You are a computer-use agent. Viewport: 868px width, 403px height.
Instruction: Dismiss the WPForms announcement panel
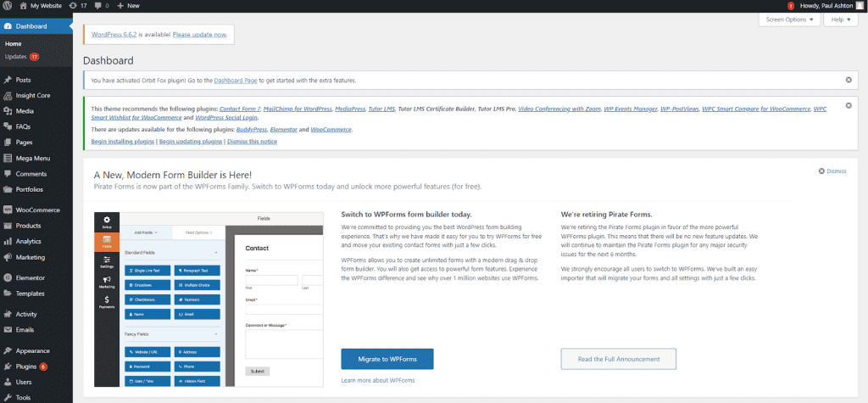[832, 171]
